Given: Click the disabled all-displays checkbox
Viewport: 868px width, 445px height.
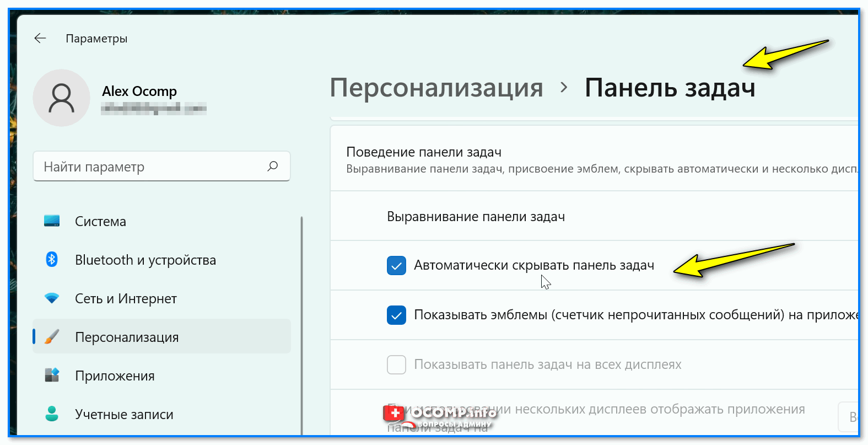Looking at the screenshot, I should click(396, 364).
